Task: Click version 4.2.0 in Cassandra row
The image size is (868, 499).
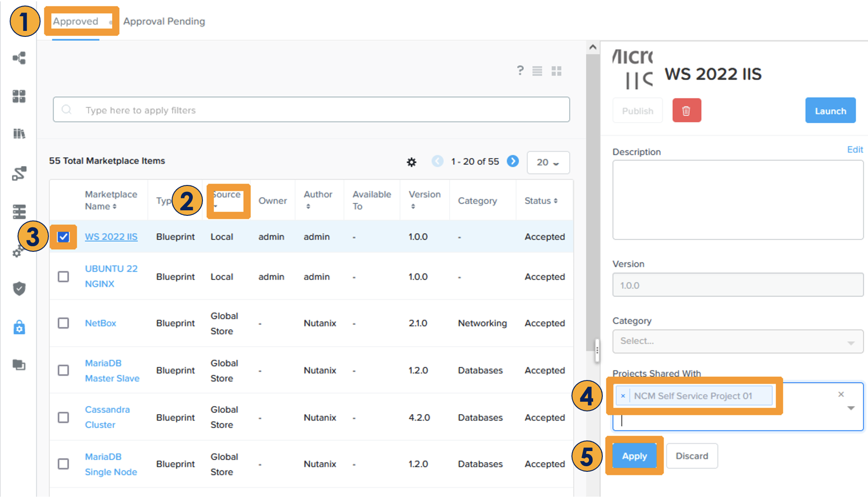Action: pyautogui.click(x=419, y=417)
